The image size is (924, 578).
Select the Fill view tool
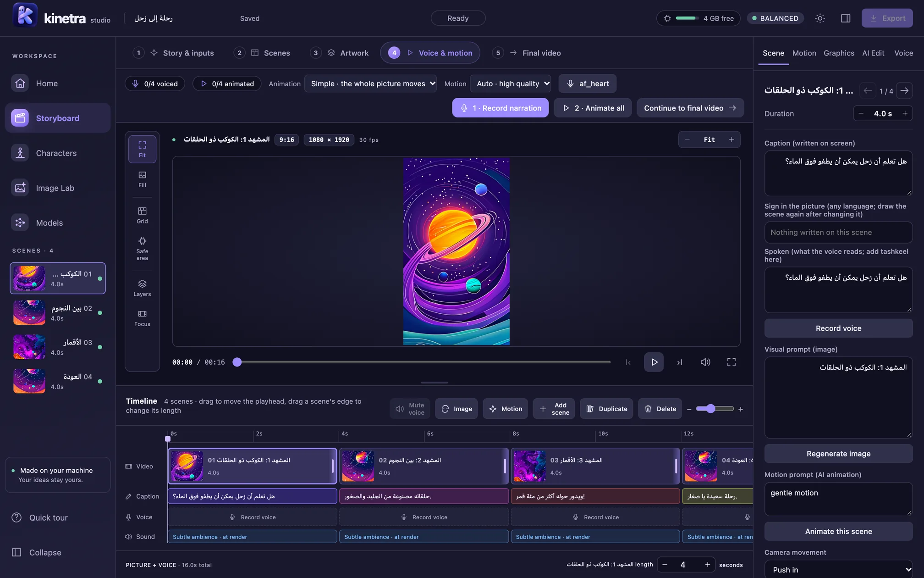click(x=142, y=179)
